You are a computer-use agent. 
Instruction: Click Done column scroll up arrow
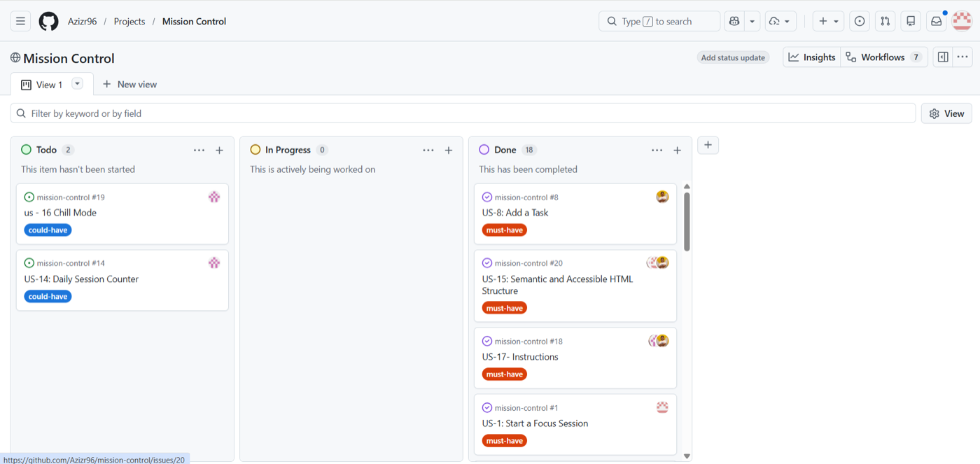click(687, 186)
